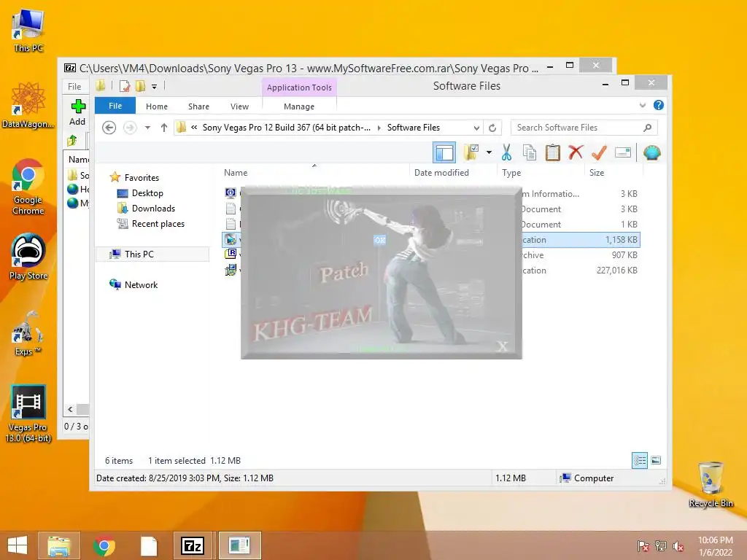The width and height of the screenshot is (747, 560).
Task: Switch to details view icon
Action: pos(639,461)
